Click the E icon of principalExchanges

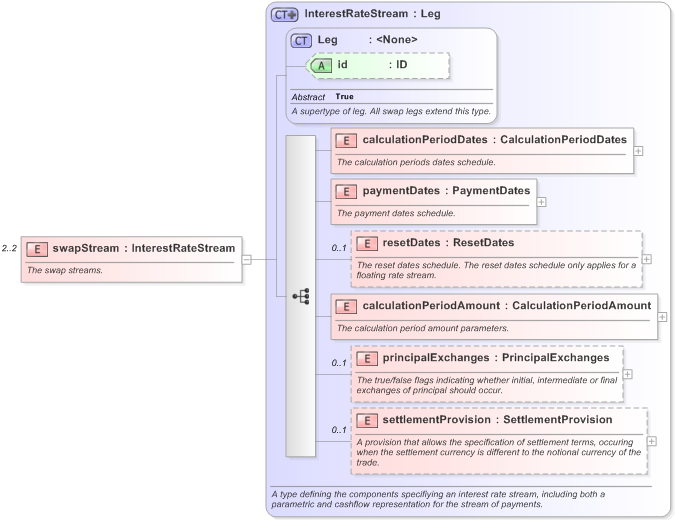[367, 359]
